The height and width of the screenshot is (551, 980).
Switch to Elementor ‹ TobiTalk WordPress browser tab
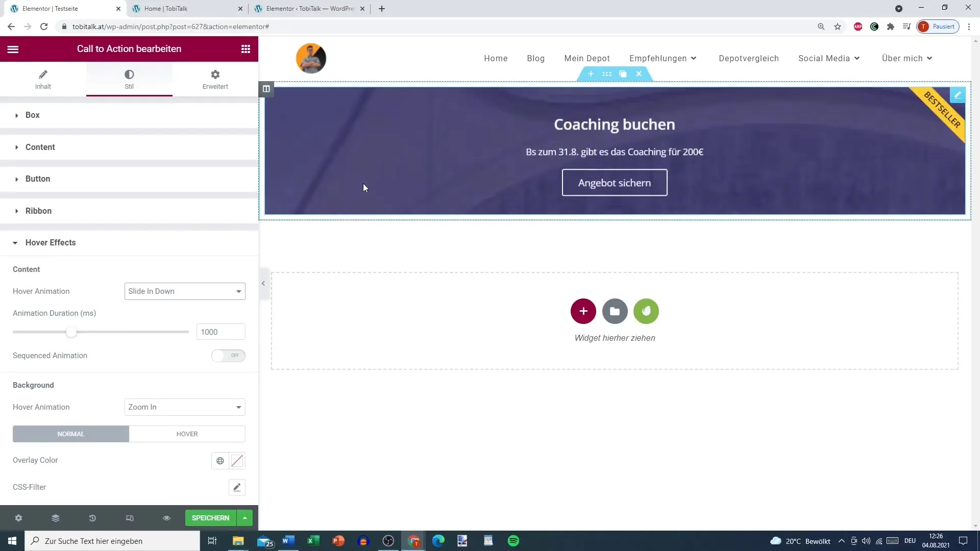coord(309,9)
